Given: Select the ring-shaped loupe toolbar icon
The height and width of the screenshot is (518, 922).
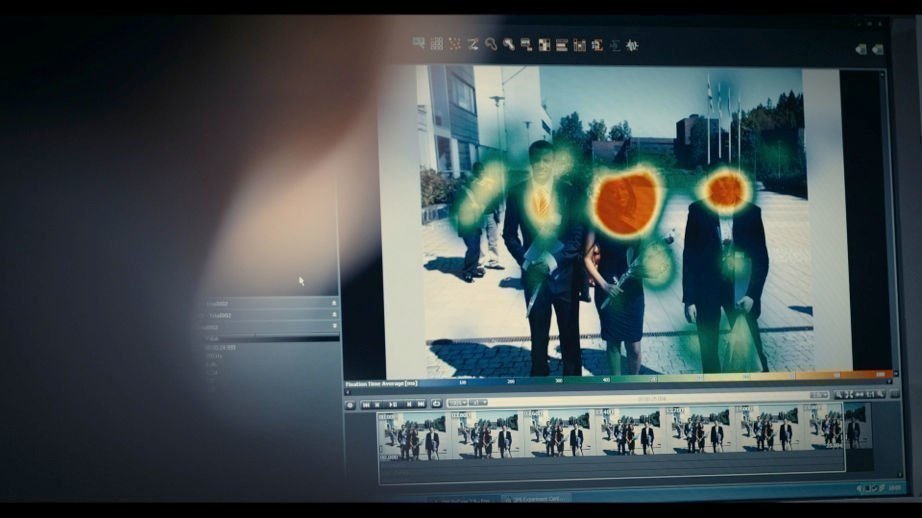Looking at the screenshot, I should (x=490, y=44).
